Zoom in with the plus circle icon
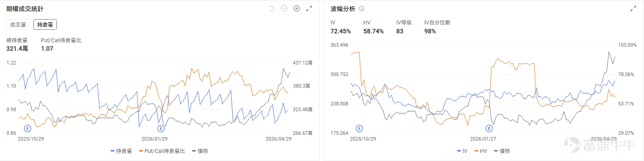The width and height of the screenshot is (644, 161). 297,8
